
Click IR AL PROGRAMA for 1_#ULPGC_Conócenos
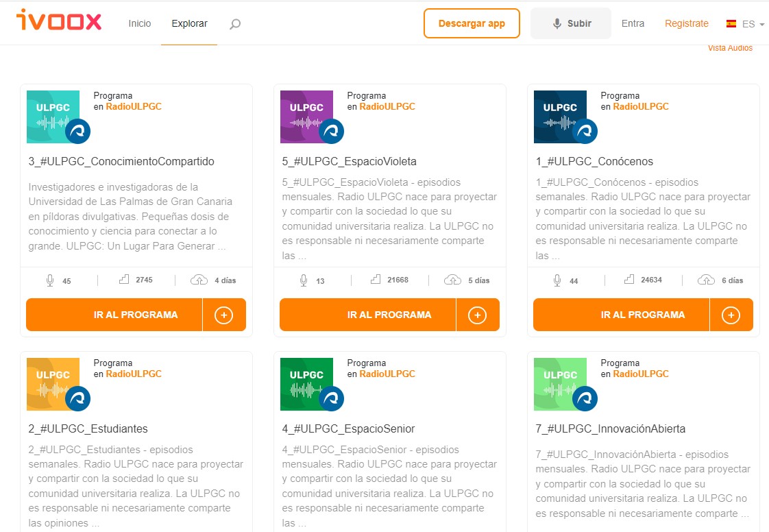622,315
